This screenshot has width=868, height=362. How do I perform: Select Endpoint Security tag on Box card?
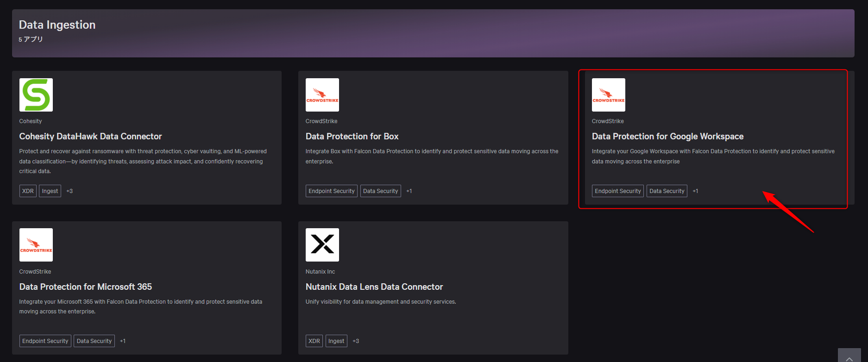[x=332, y=191]
